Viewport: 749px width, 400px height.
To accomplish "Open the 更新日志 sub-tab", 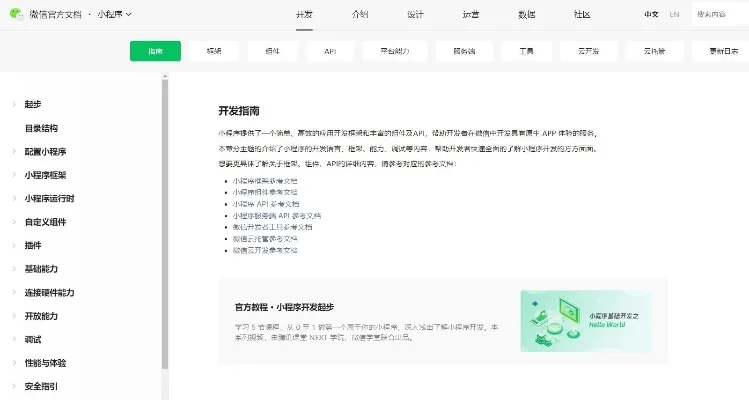I will point(722,51).
